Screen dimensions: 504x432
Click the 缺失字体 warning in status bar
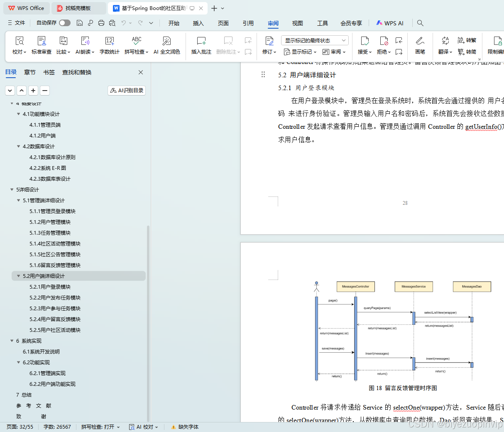coord(185,427)
